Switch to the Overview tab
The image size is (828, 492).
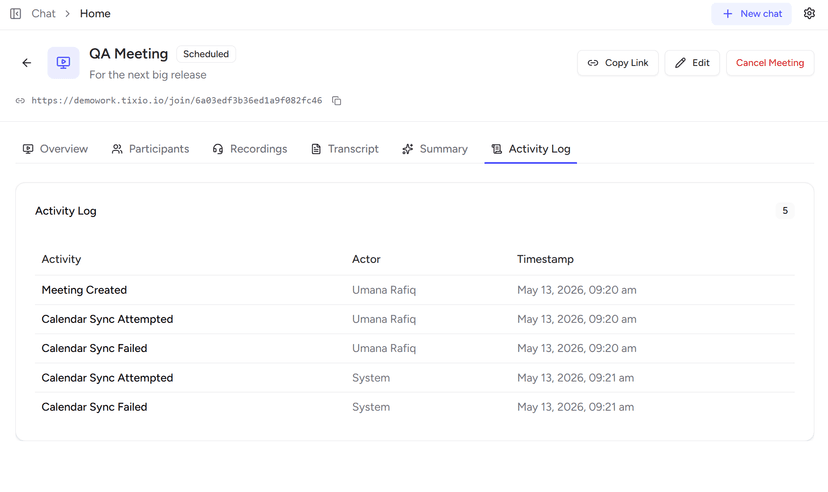pyautogui.click(x=55, y=149)
